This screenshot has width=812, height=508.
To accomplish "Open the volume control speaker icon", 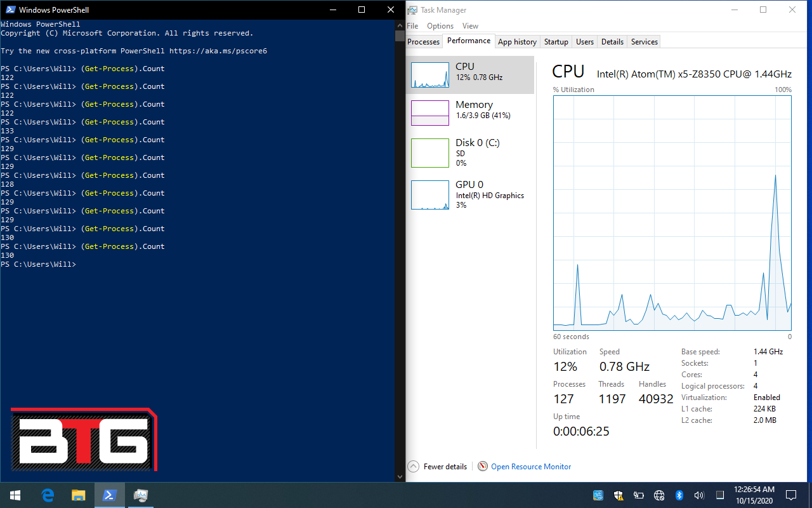I will [699, 495].
